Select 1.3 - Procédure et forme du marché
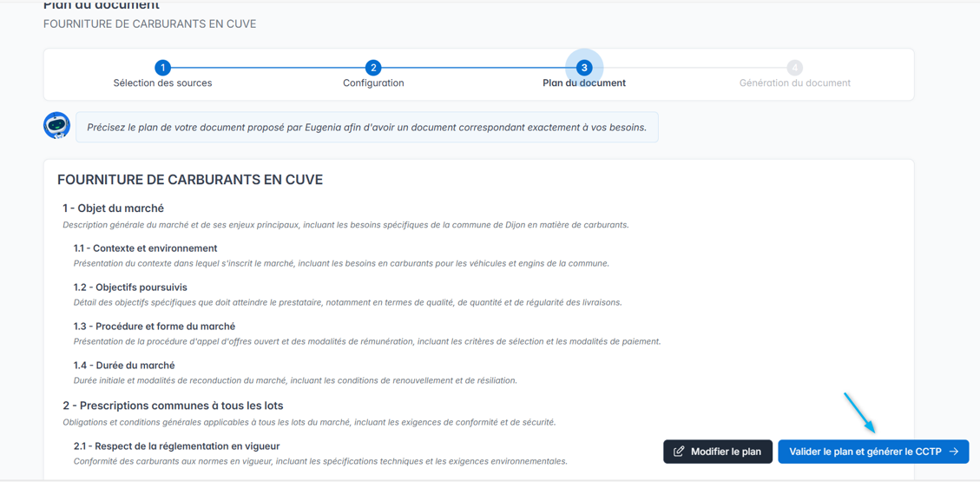980x482 pixels. tap(155, 327)
